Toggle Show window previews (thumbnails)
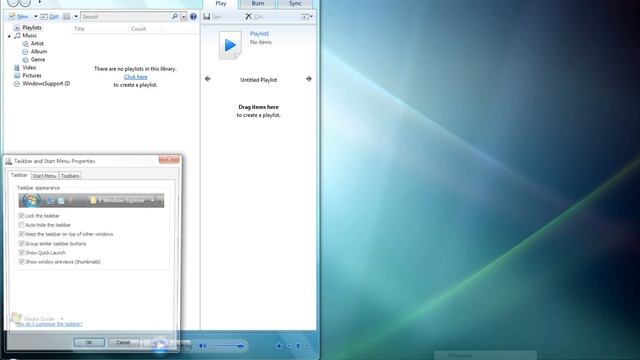This screenshot has height=360, width=640. (x=21, y=262)
